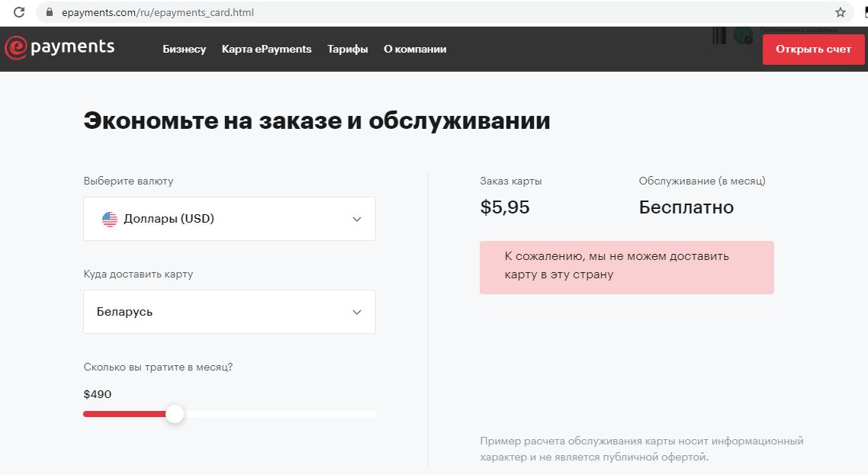
Task: Click the padlock site security icon
Action: (50, 12)
